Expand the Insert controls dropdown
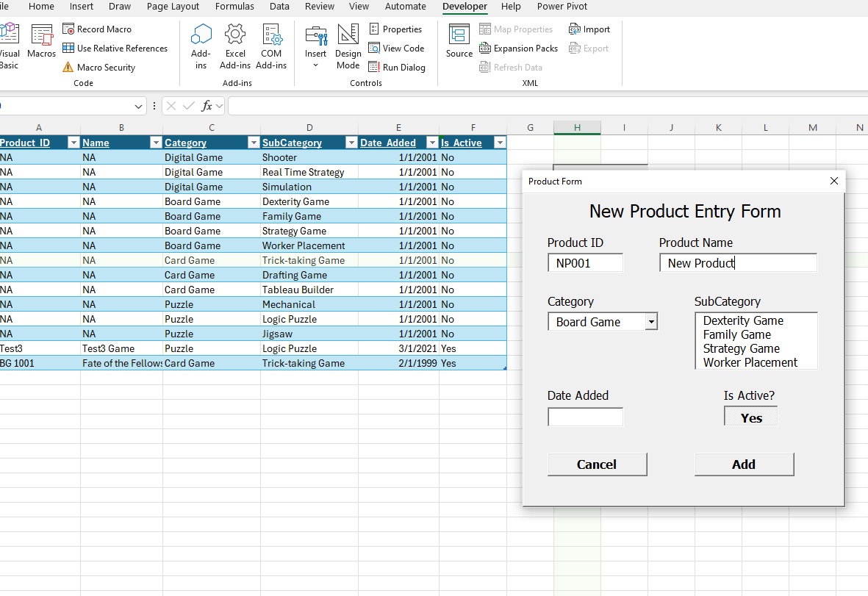This screenshot has width=868, height=596. pos(316,66)
